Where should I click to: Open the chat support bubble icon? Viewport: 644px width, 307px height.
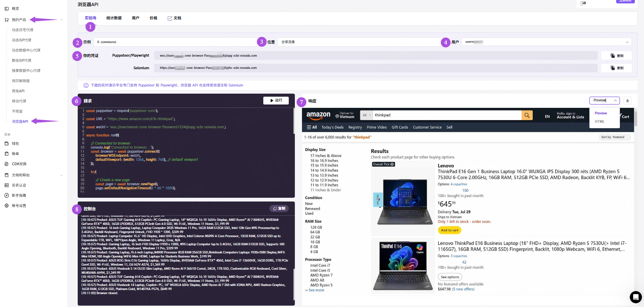pos(636,297)
